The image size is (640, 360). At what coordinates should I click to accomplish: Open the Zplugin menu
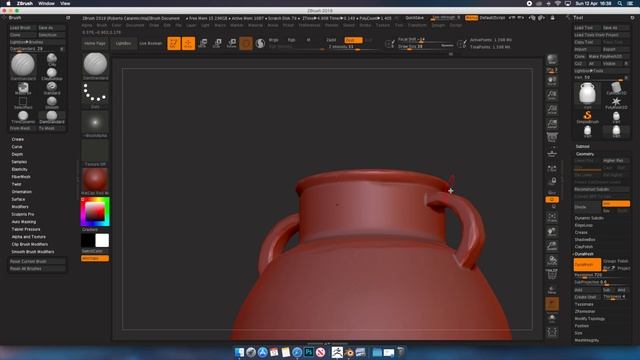coord(438,25)
